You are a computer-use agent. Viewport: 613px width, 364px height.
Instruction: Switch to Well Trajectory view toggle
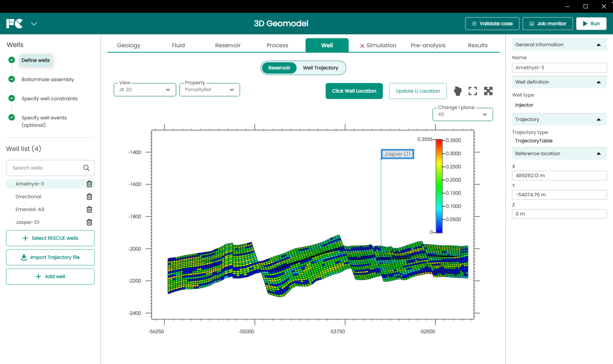coord(320,68)
